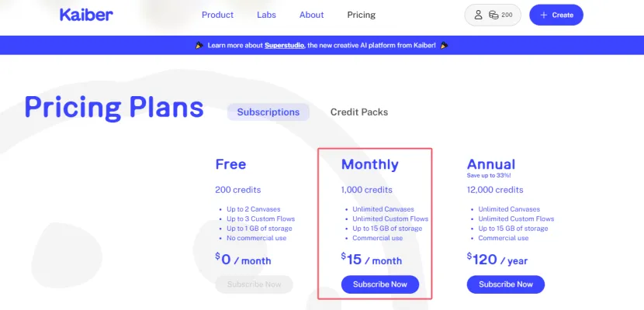Subscribe to the Annual plan
Image resolution: width=644 pixels, height=310 pixels.
(506, 284)
